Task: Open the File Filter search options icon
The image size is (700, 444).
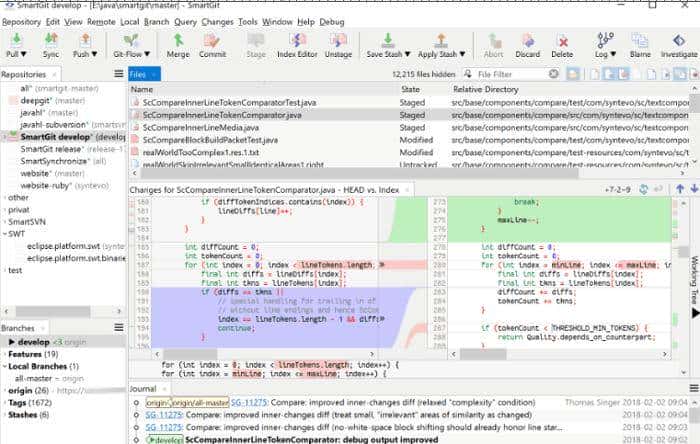Action: pyautogui.click(x=468, y=74)
